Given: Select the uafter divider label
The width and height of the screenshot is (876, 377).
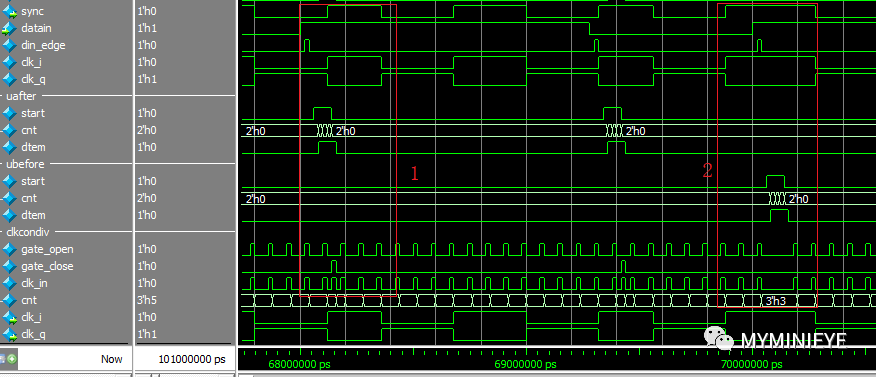Looking at the screenshot, I should (x=21, y=96).
